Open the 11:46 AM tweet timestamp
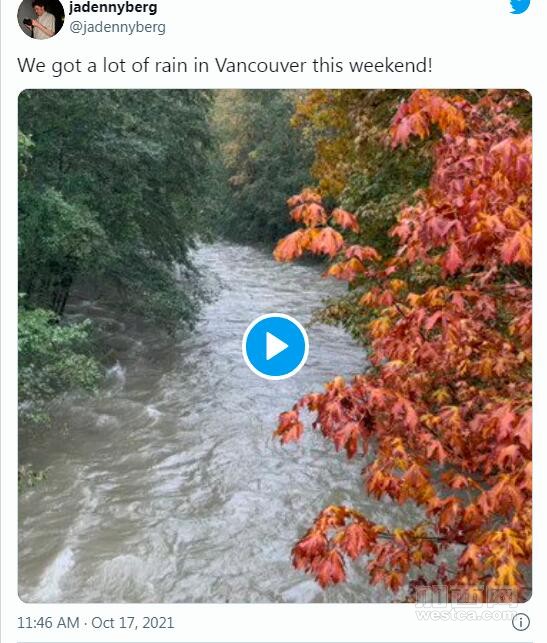Screen dimensions: 547x643 48,622
